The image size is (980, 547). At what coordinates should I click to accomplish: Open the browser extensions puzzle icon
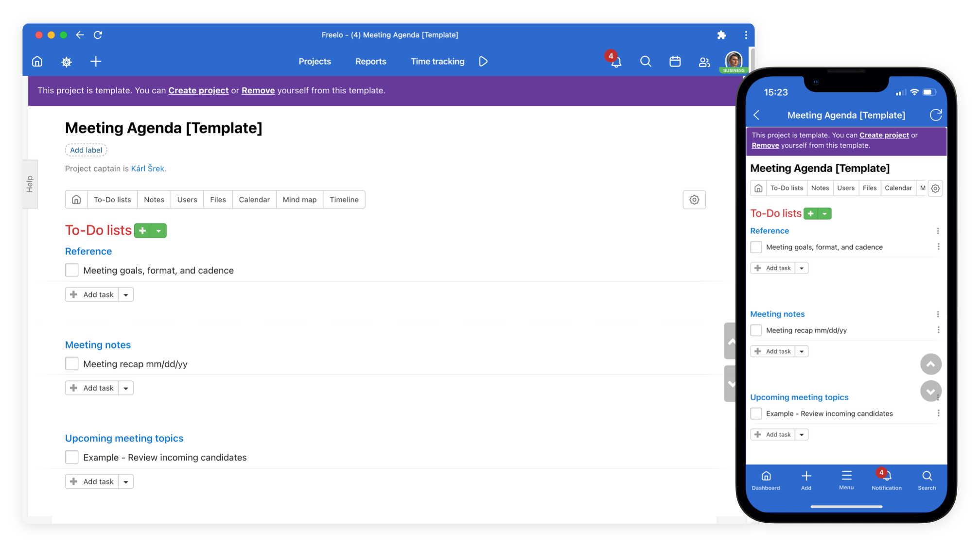721,35
